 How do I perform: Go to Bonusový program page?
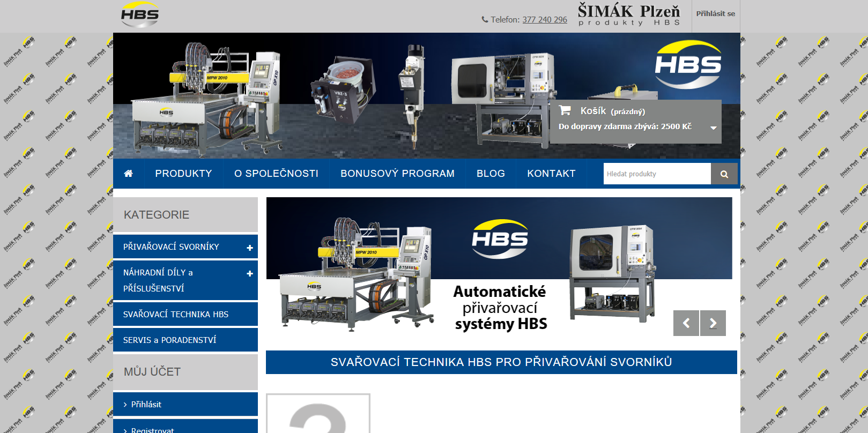tap(397, 174)
